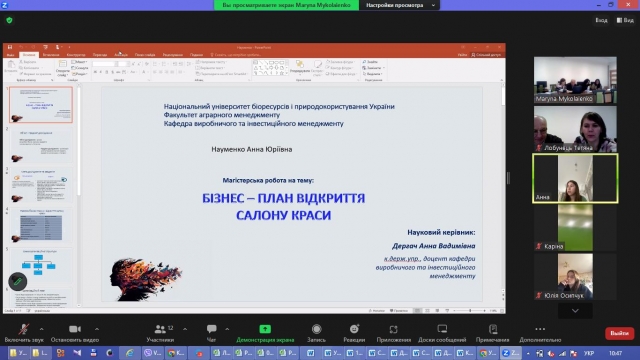Viewport: 640px width, 360px height.
Task: Open the More options ellipsis
Action: point(540,333)
